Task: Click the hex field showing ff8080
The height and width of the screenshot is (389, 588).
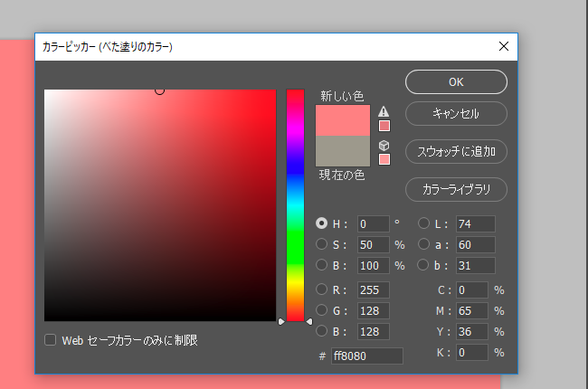Action: point(367,356)
